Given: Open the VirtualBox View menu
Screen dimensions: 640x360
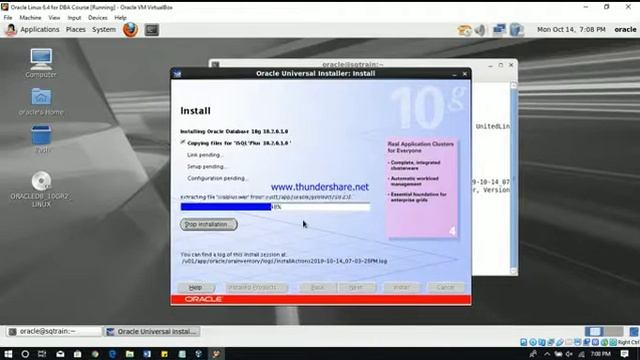Looking at the screenshot, I should point(54,18).
